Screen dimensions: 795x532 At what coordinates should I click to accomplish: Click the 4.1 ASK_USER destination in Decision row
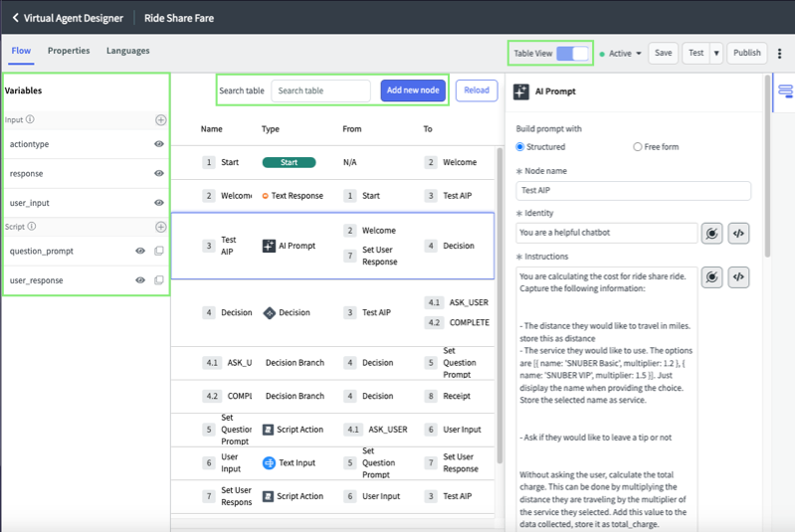(457, 302)
